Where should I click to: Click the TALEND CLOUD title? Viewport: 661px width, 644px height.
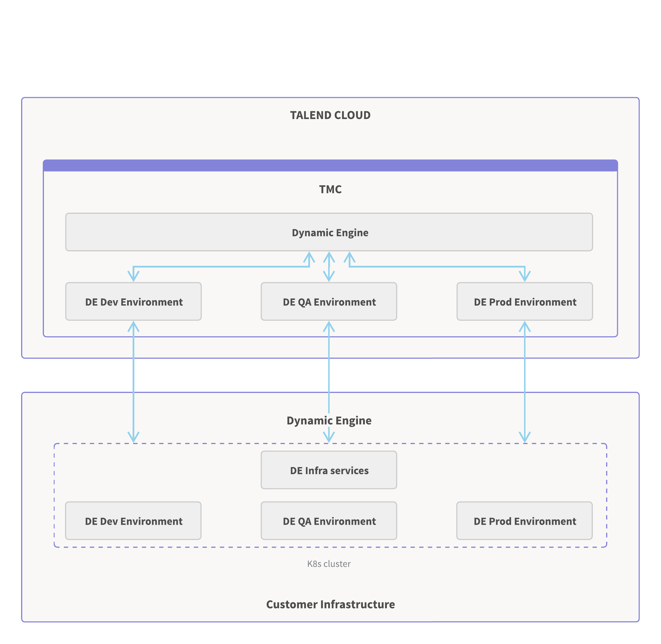point(330,115)
